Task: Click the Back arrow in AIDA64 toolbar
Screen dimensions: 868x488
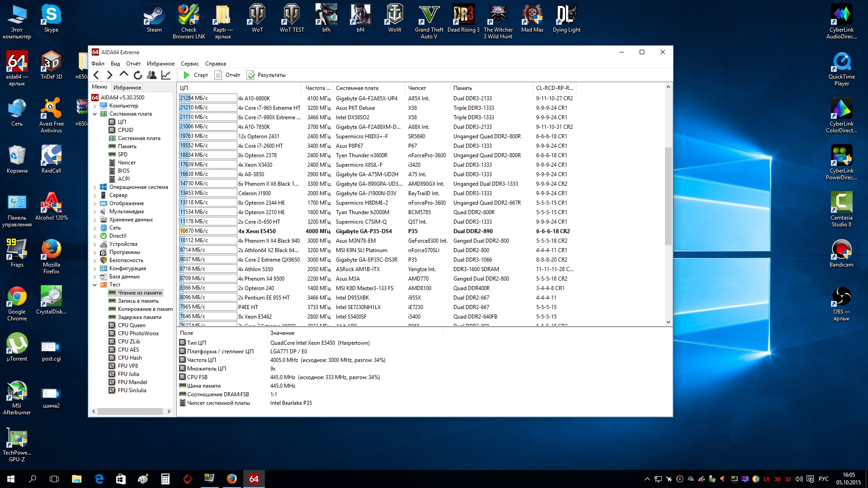Action: (x=96, y=75)
